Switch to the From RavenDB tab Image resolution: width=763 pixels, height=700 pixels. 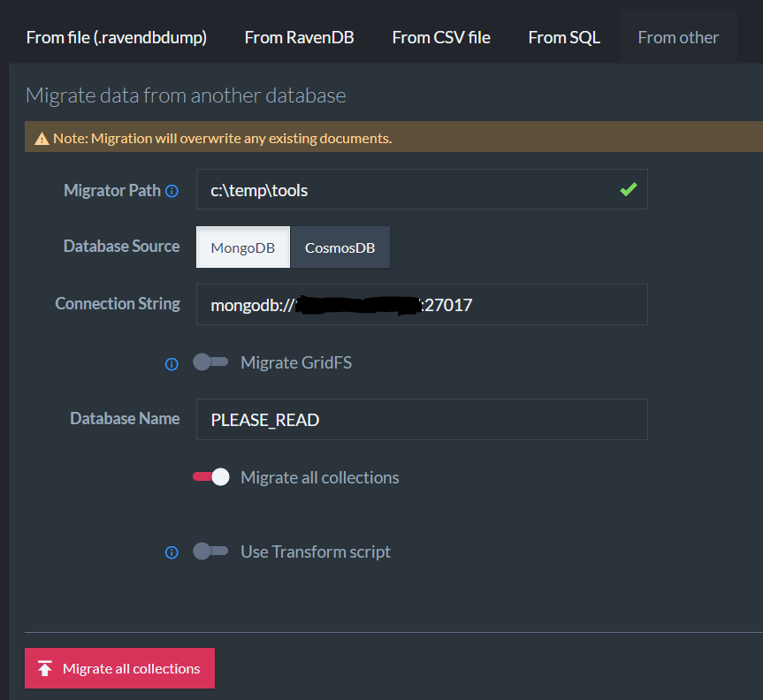pyautogui.click(x=299, y=37)
